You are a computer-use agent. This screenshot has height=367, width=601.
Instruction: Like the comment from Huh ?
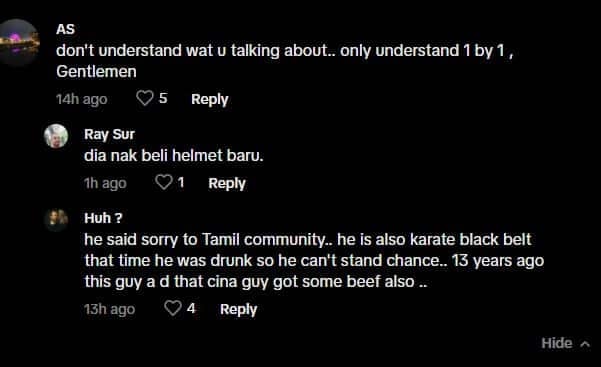(172, 308)
